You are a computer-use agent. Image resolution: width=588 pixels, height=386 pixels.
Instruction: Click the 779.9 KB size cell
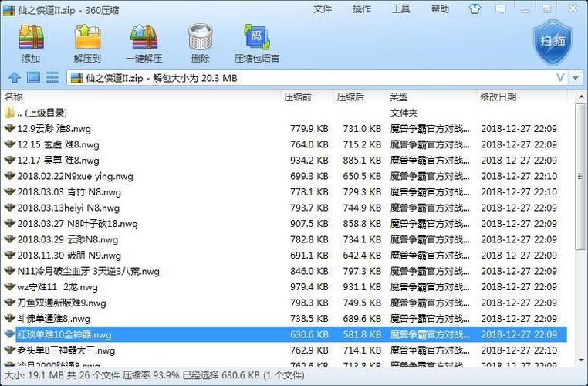click(x=309, y=129)
